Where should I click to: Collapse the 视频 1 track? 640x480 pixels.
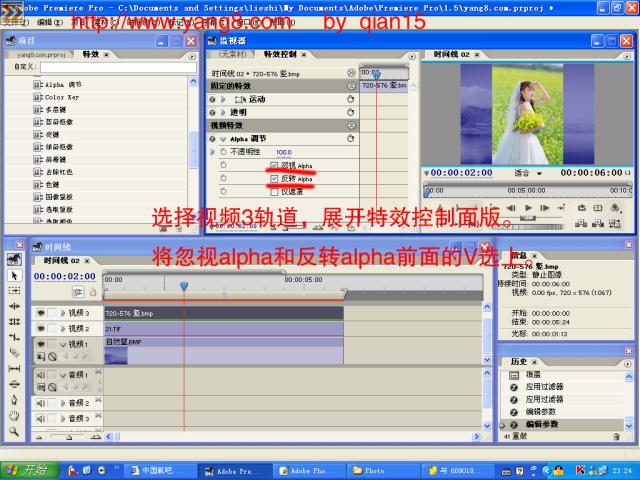[x=63, y=344]
